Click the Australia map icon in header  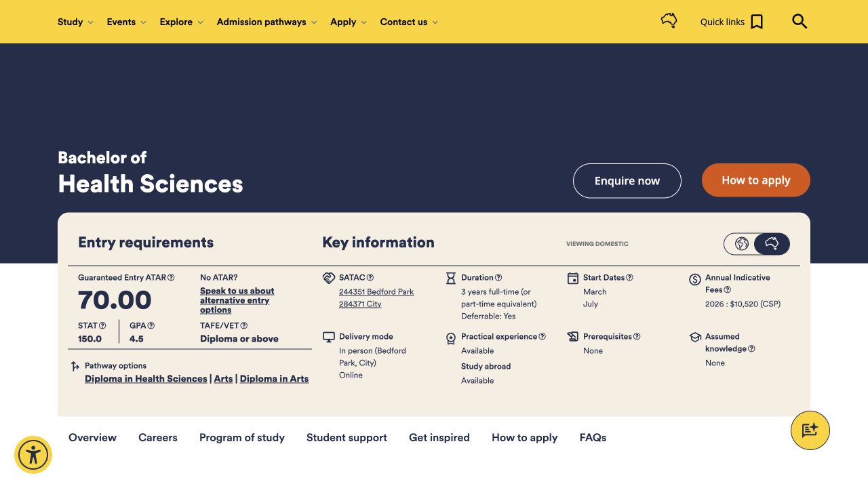coord(669,21)
